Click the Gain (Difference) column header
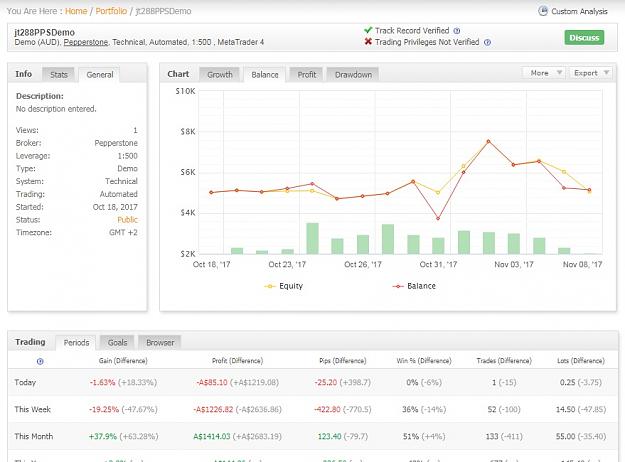Viewport: 625px width, 462px height. [123, 361]
